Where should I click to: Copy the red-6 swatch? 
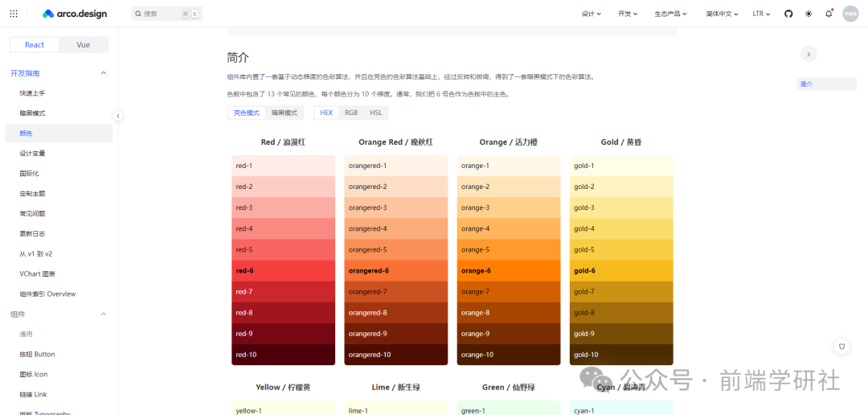284,271
